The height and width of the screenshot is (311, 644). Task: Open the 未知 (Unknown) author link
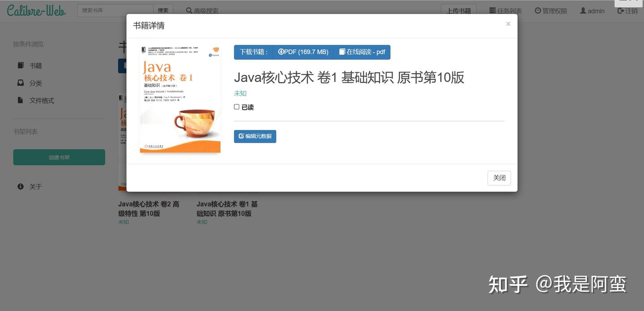coord(240,93)
